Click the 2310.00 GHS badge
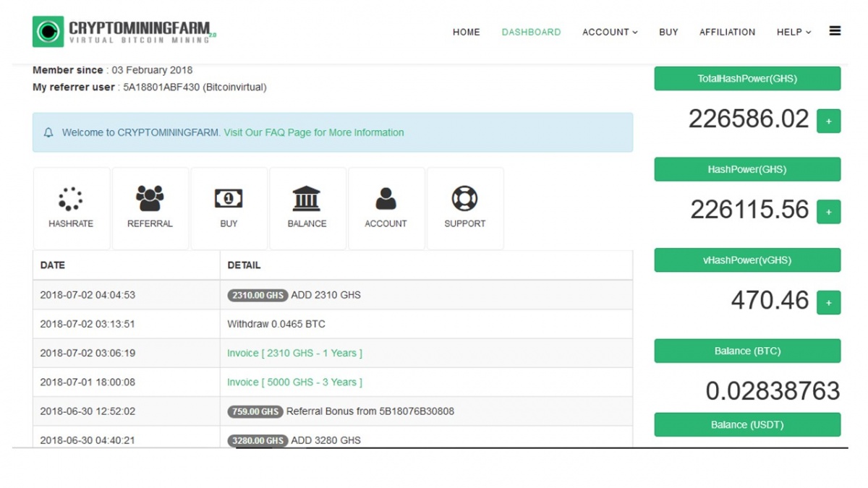Screen dimensions: 868x488 [x=258, y=295]
